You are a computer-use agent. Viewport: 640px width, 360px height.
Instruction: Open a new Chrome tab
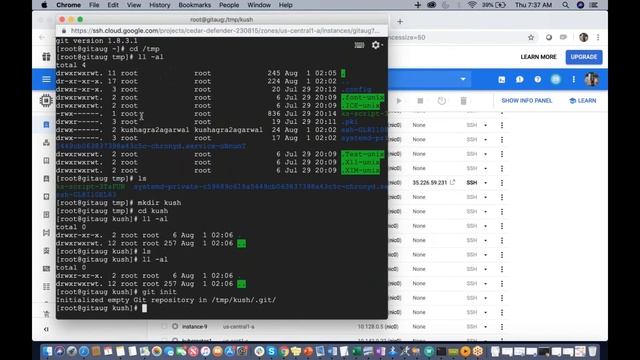(x=400, y=21)
